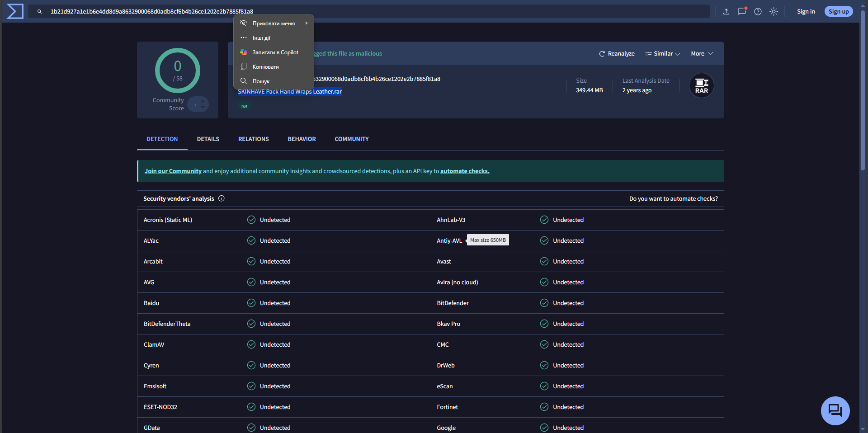The height and width of the screenshot is (433, 868).
Task: Click the 349.44 MB size value
Action: point(589,90)
